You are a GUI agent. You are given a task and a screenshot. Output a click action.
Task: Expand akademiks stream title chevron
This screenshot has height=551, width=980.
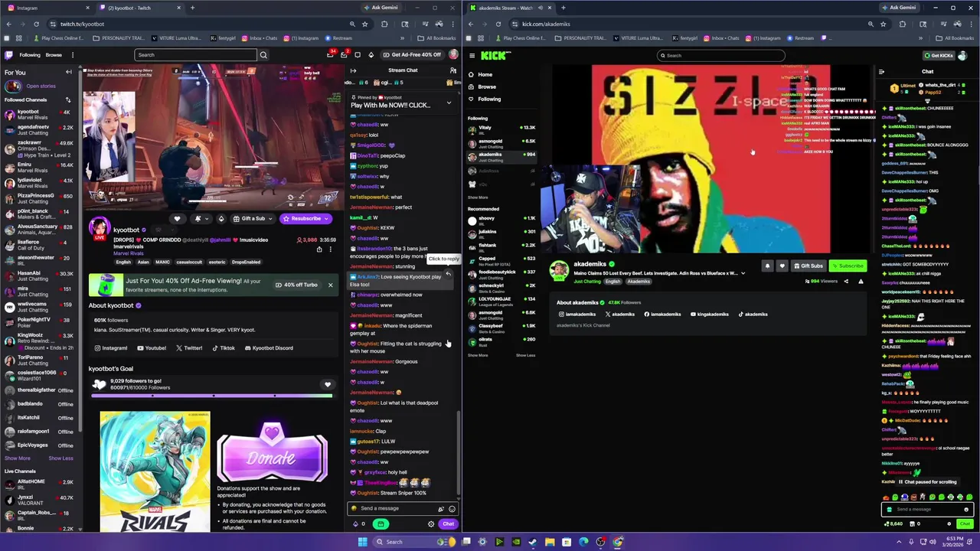[743, 273]
